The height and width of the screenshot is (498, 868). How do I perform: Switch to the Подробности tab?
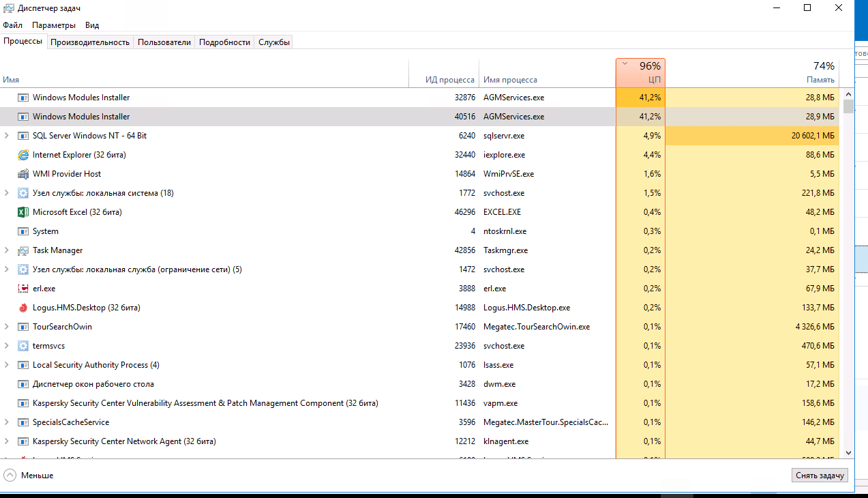[x=224, y=42]
